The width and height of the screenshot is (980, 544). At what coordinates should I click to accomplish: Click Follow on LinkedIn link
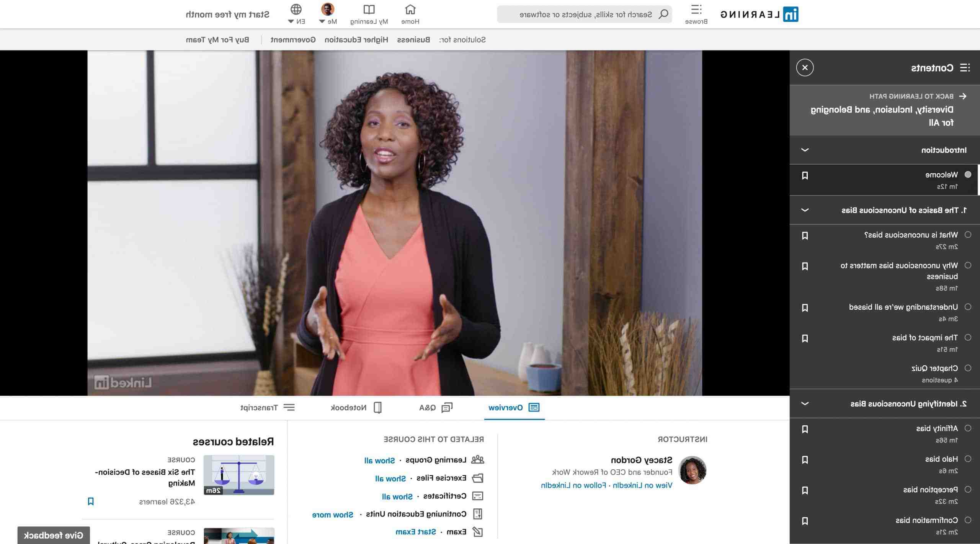tap(573, 485)
